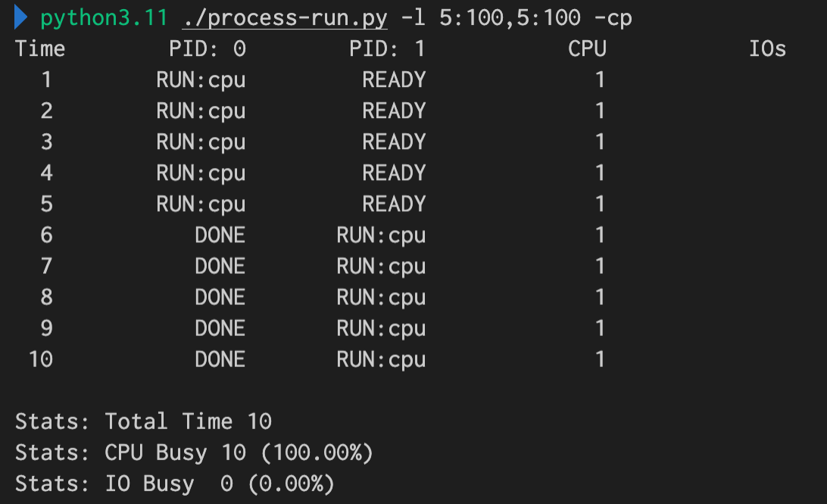Screen dimensions: 827x504
Task: Click the CPU Busy 10 (100.00%) line
Action: click(194, 453)
